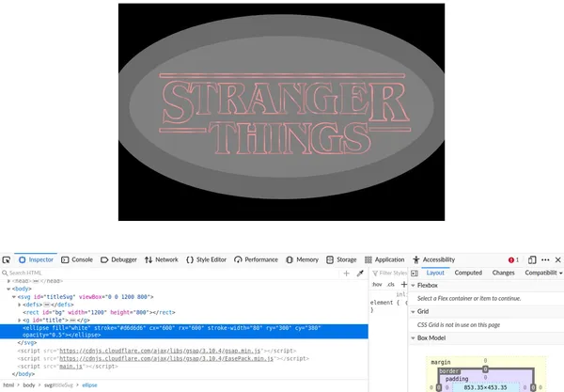Open the main.js script link
The height and width of the screenshot is (392, 564).
point(70,367)
